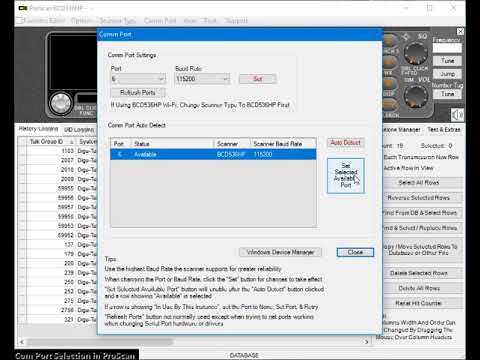480x360 pixels.
Task: Select the row with Talk Group ID 2007
Action: click(x=57, y=160)
